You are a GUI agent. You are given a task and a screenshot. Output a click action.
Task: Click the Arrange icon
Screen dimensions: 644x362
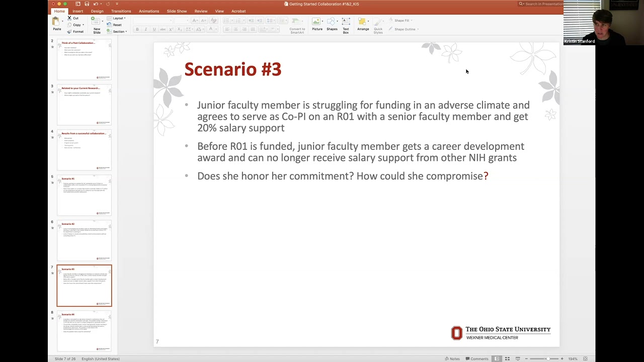coord(362,22)
